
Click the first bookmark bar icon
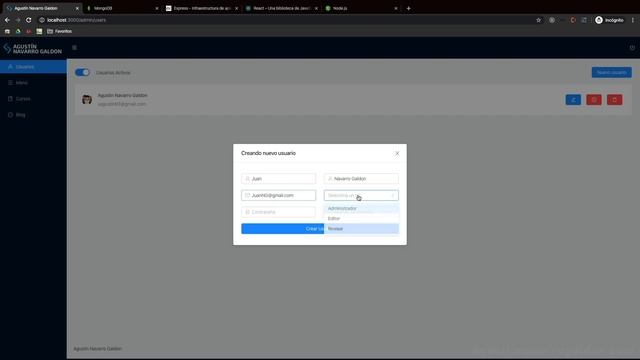point(7,31)
